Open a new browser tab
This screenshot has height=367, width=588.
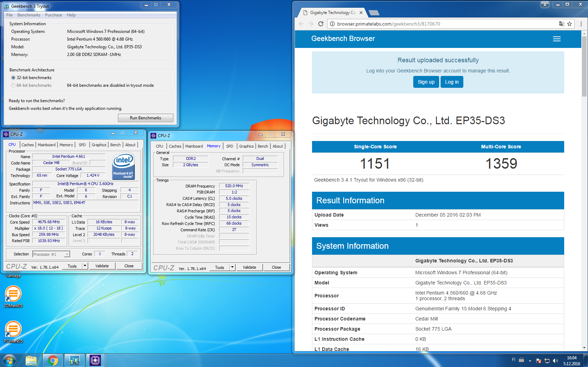pos(374,13)
